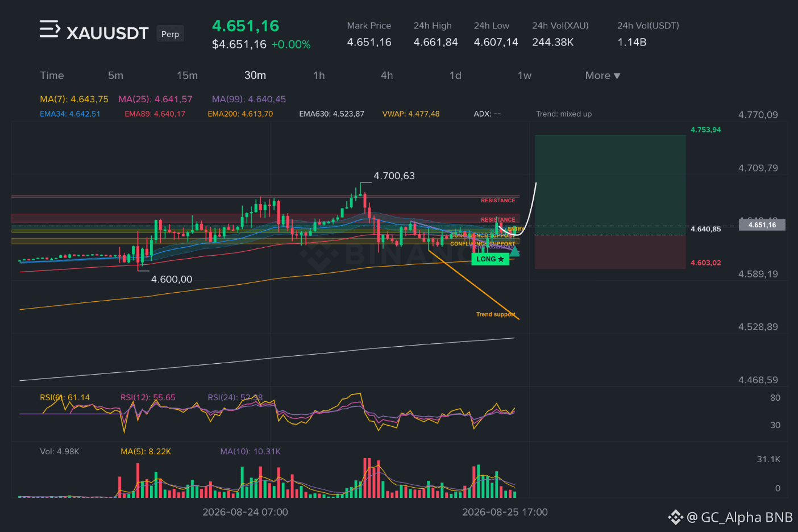Click the 24h High value 4.661,84
Screen dimensions: 798x532
pyautogui.click(x=435, y=42)
